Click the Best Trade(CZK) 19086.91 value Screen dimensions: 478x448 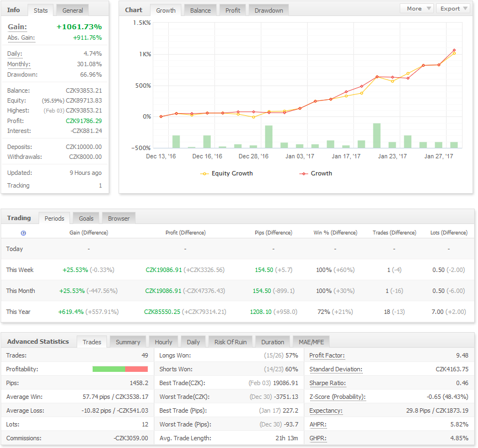[286, 383]
